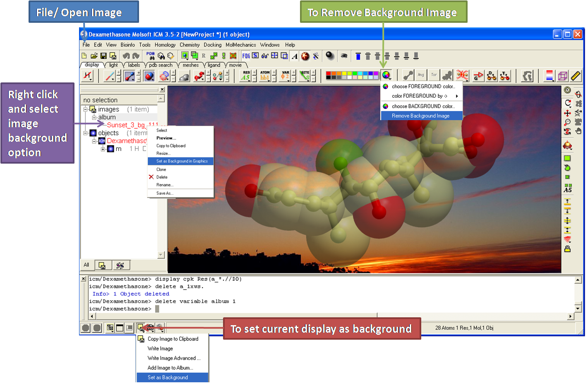Image resolution: width=588 pixels, height=384 pixels.
Task: Collapse the objects tree node
Action: click(86, 133)
